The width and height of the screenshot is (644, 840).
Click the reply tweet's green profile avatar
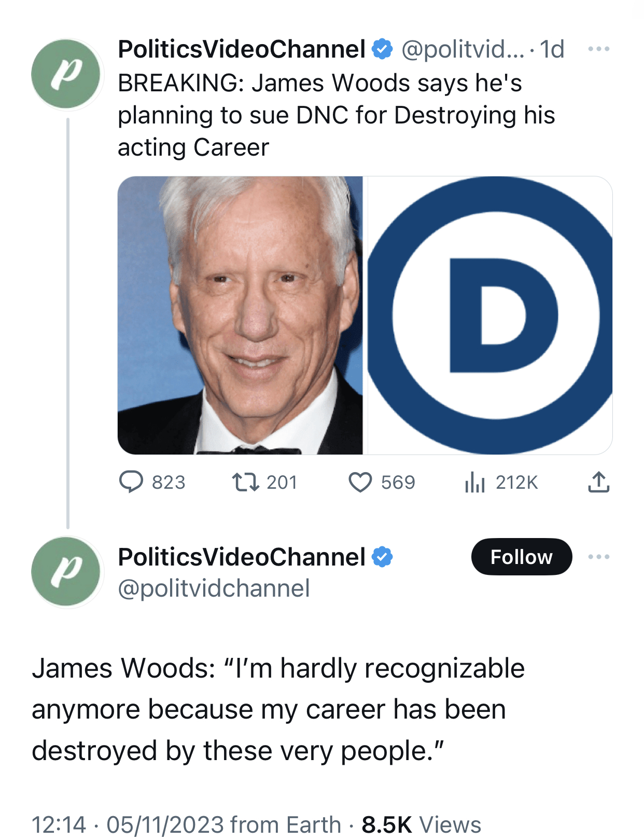click(x=66, y=572)
